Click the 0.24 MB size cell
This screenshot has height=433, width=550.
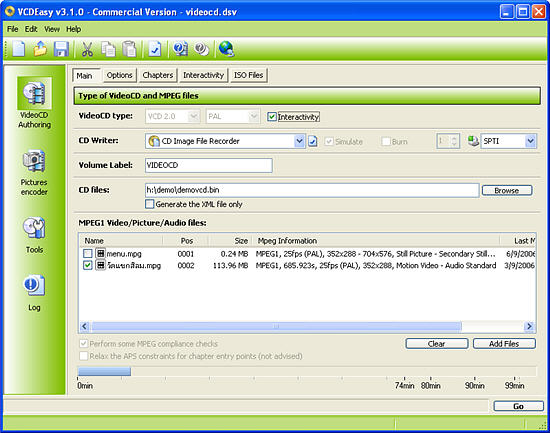point(234,254)
